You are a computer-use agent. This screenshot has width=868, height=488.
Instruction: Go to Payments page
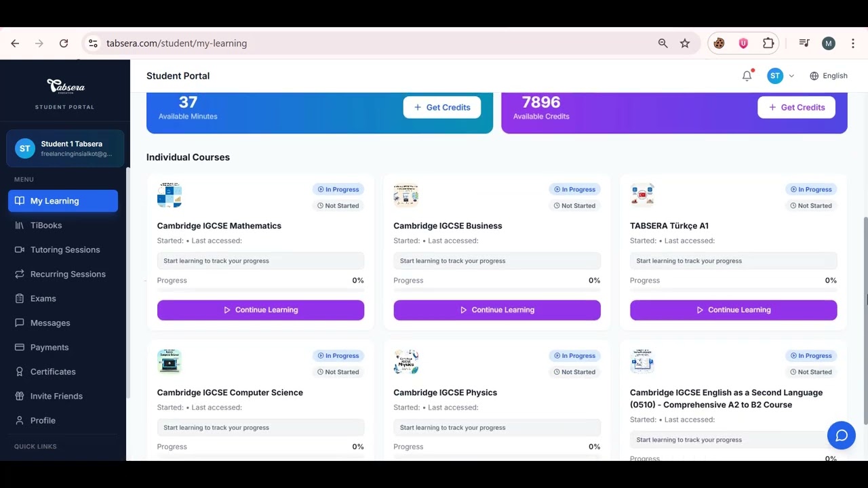coord(63,347)
